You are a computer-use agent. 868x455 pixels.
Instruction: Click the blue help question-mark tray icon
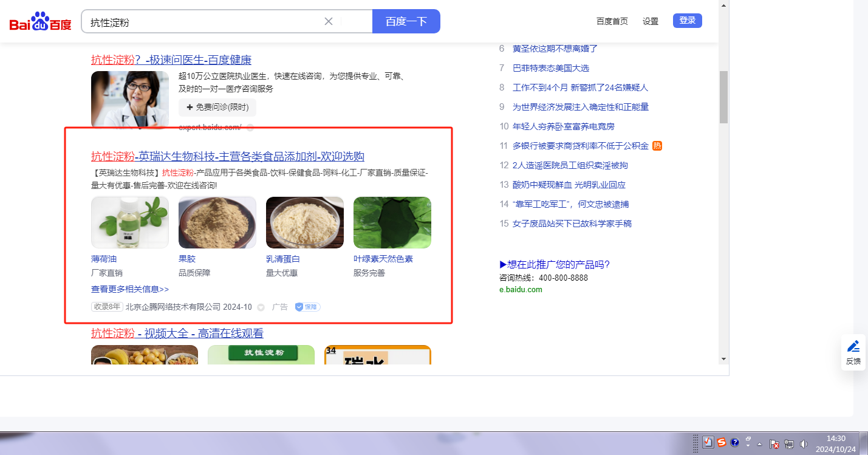click(x=734, y=442)
